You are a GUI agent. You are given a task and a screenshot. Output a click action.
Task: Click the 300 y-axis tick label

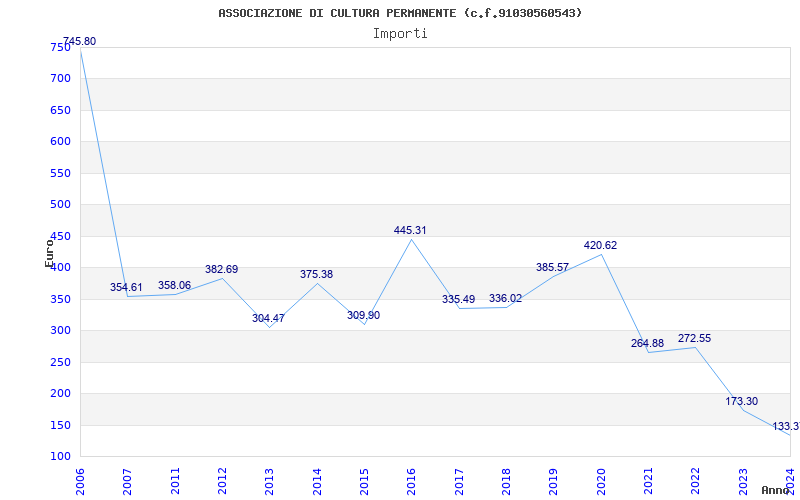pos(60,331)
